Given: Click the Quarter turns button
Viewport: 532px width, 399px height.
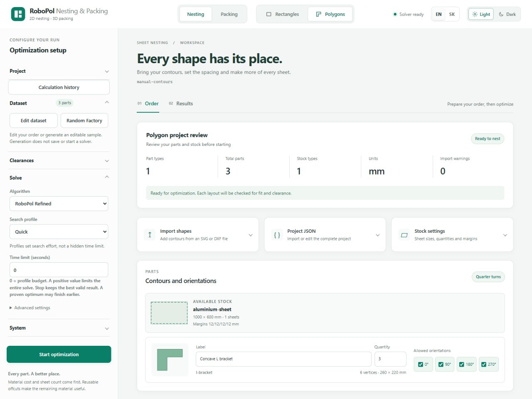Looking at the screenshot, I should click(x=488, y=277).
